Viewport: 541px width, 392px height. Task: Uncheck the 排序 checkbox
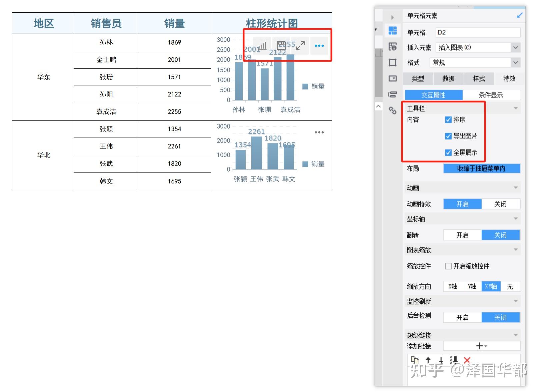(448, 120)
